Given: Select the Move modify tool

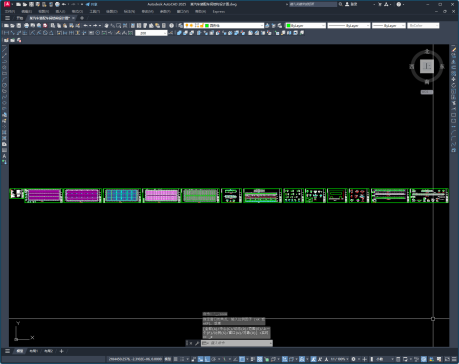Looking at the screenshot, I should click(x=454, y=79).
